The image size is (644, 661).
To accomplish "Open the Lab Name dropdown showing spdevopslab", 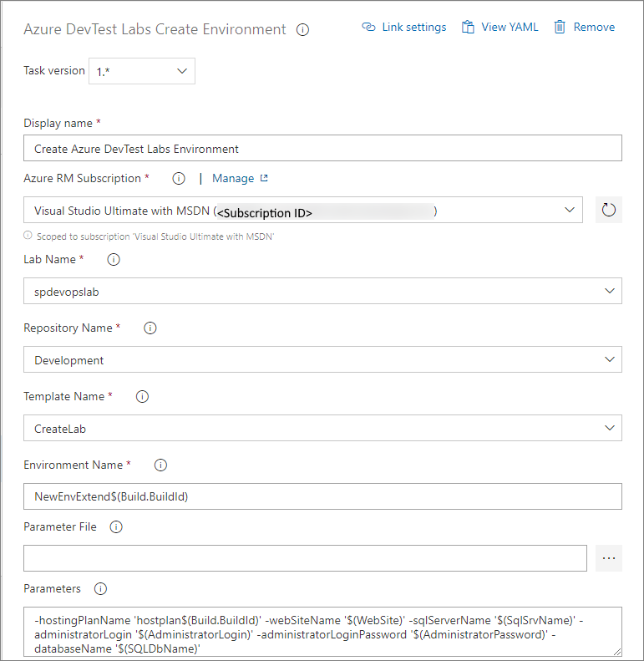I will click(322, 292).
